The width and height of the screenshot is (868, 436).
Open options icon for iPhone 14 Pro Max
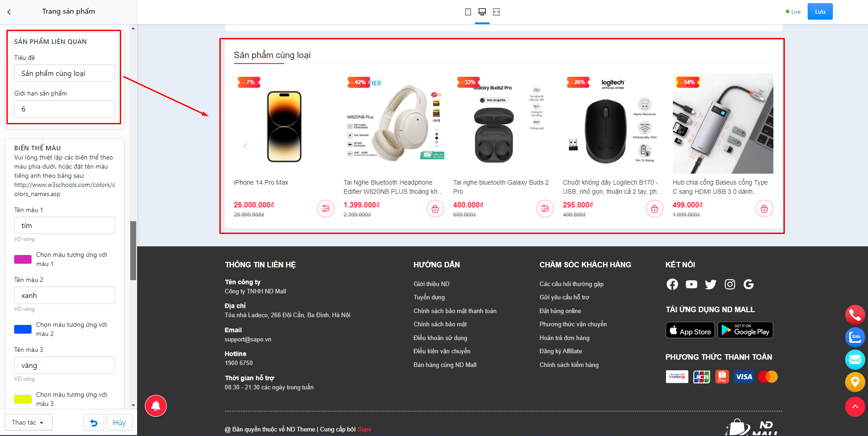click(x=325, y=209)
